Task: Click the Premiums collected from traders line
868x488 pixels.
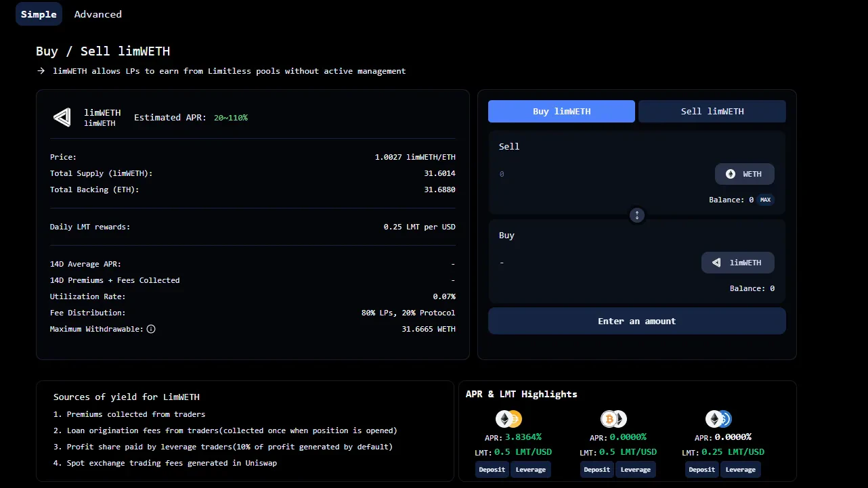Action: tap(129, 414)
